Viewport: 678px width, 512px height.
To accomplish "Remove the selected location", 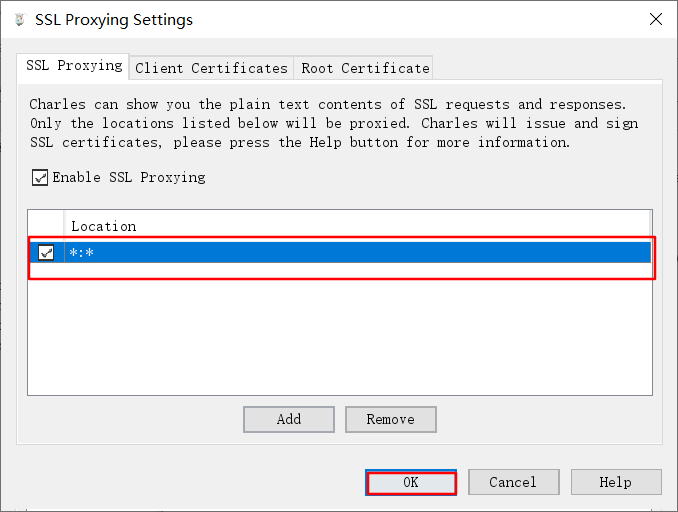I will coord(390,419).
